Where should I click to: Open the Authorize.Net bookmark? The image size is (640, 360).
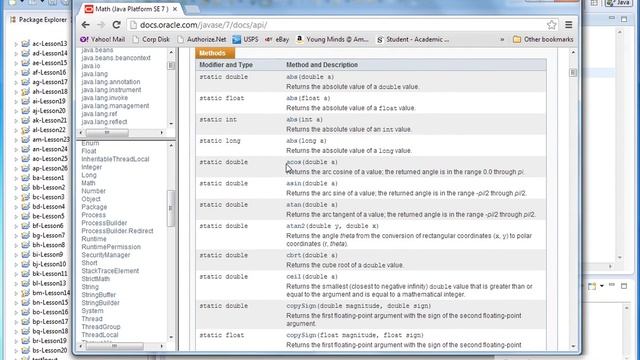(x=202, y=40)
